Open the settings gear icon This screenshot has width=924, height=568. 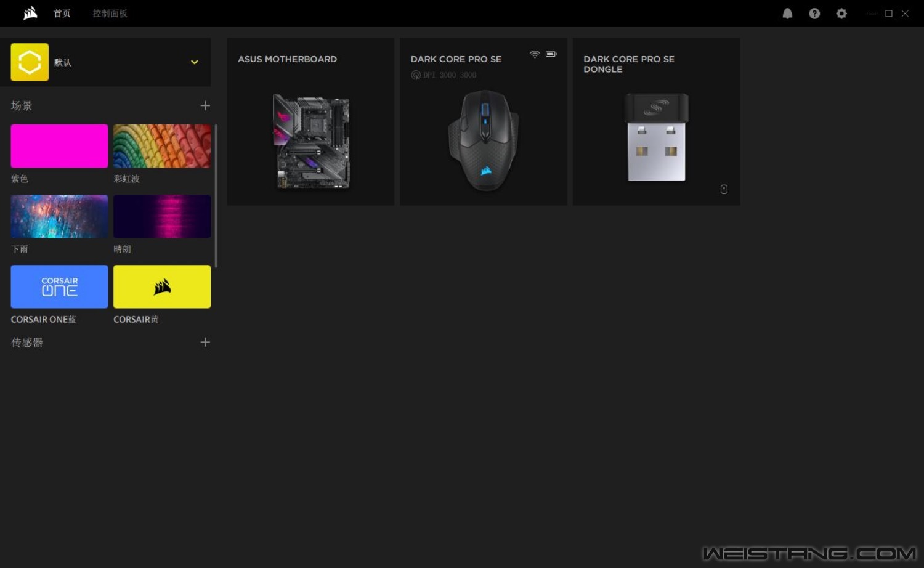(x=841, y=14)
